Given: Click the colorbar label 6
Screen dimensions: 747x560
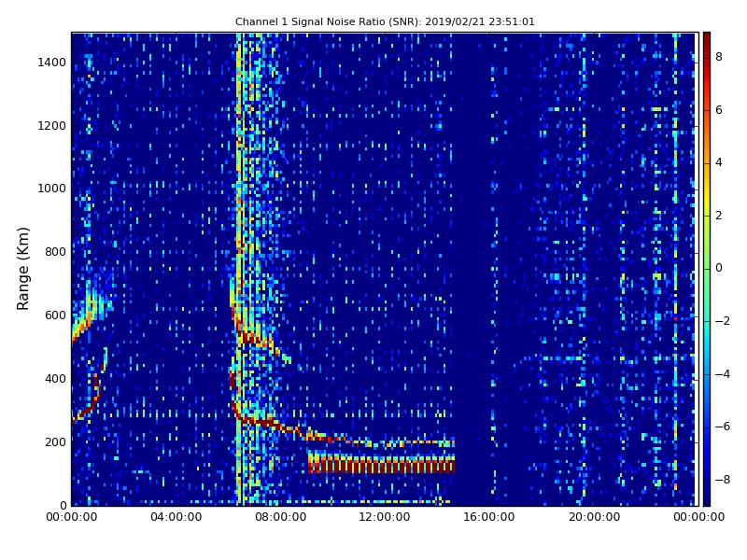Looking at the screenshot, I should tap(719, 110).
